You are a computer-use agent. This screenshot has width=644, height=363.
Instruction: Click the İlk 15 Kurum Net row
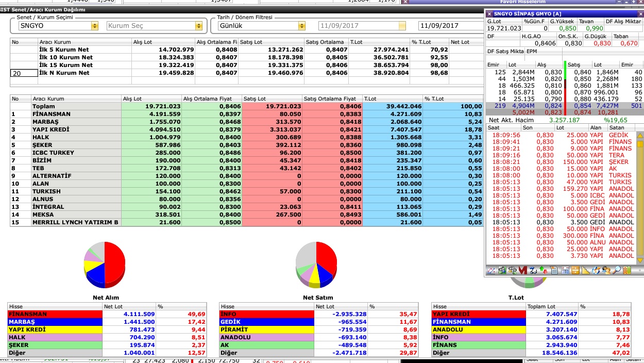click(x=247, y=65)
